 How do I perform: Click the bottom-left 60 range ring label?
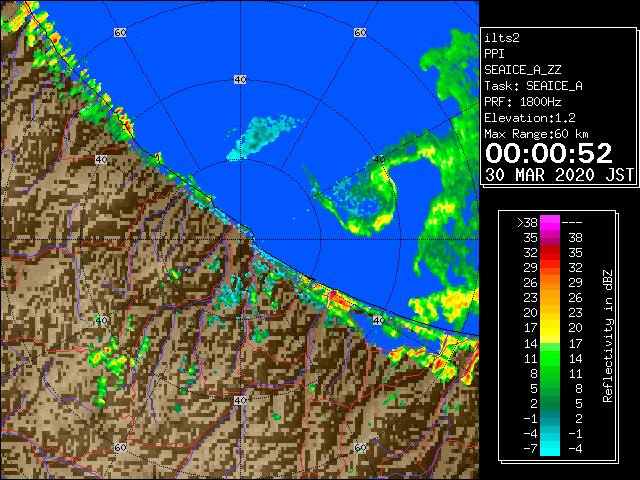point(120,447)
